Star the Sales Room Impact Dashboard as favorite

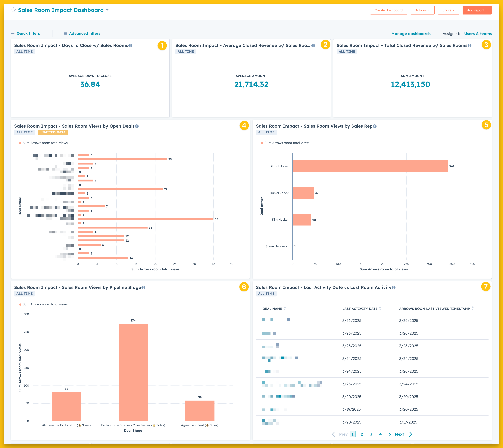tap(13, 10)
